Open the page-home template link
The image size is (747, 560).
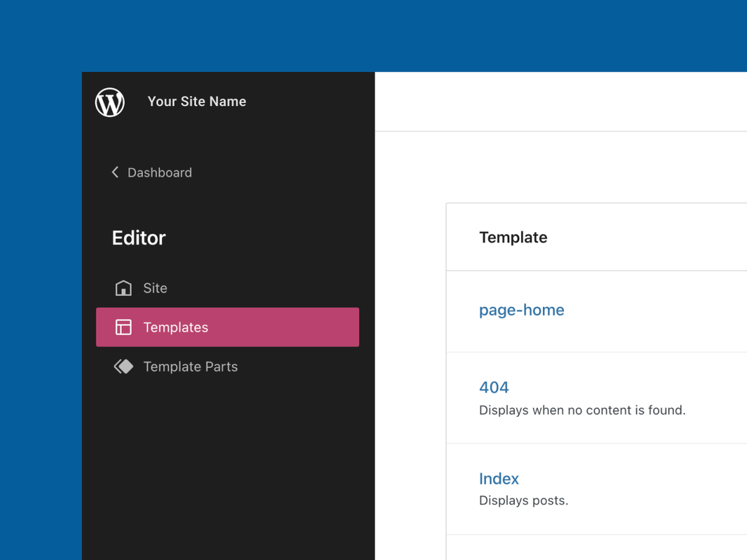tap(522, 310)
